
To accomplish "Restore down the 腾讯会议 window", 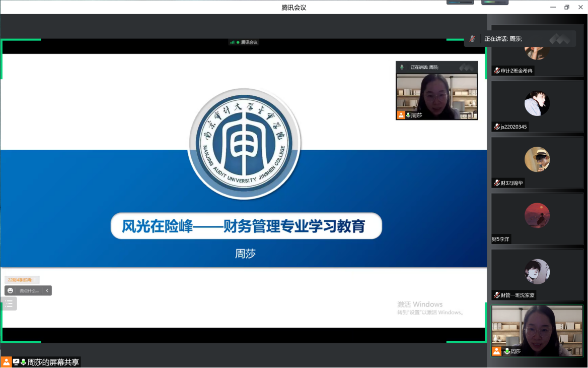I will point(566,7).
